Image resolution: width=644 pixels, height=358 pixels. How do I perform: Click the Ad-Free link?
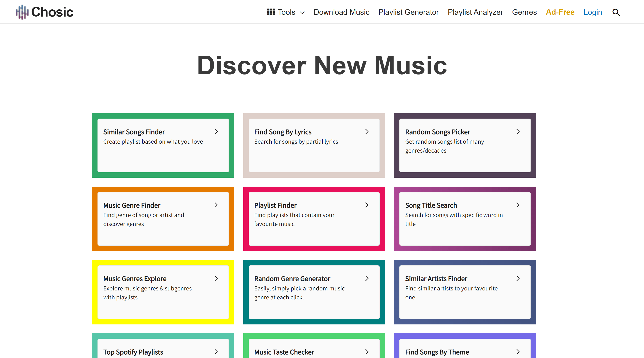[560, 12]
